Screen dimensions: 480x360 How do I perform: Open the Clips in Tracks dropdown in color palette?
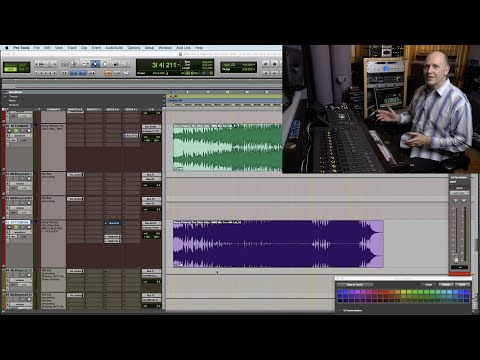coord(355,285)
